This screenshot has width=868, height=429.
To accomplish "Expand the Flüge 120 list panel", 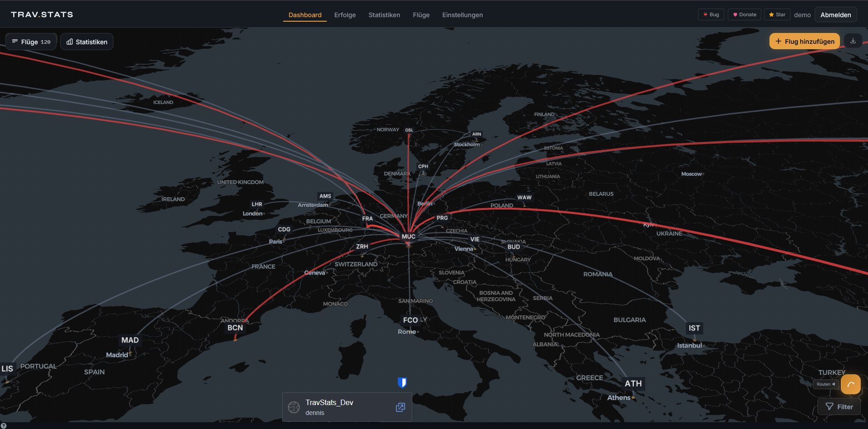I will (31, 42).
